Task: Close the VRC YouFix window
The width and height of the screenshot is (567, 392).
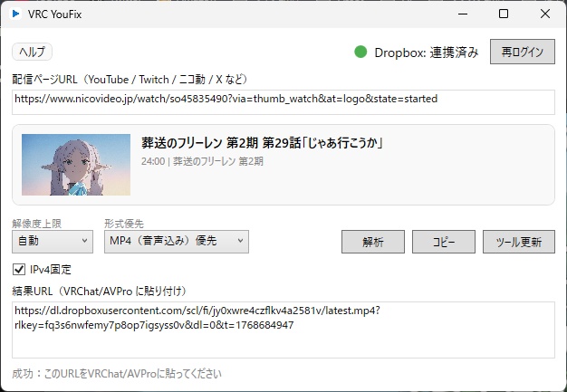Action: tap(545, 14)
